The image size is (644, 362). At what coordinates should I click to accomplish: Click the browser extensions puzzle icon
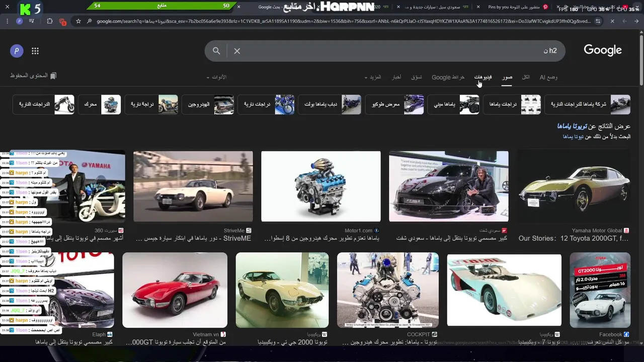click(x=49, y=21)
